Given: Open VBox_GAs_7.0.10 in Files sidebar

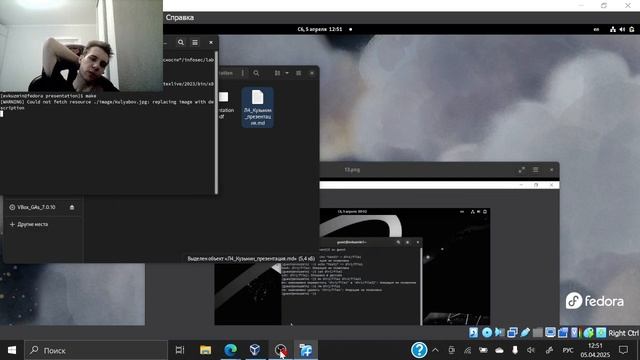Looking at the screenshot, I should [x=36, y=207].
